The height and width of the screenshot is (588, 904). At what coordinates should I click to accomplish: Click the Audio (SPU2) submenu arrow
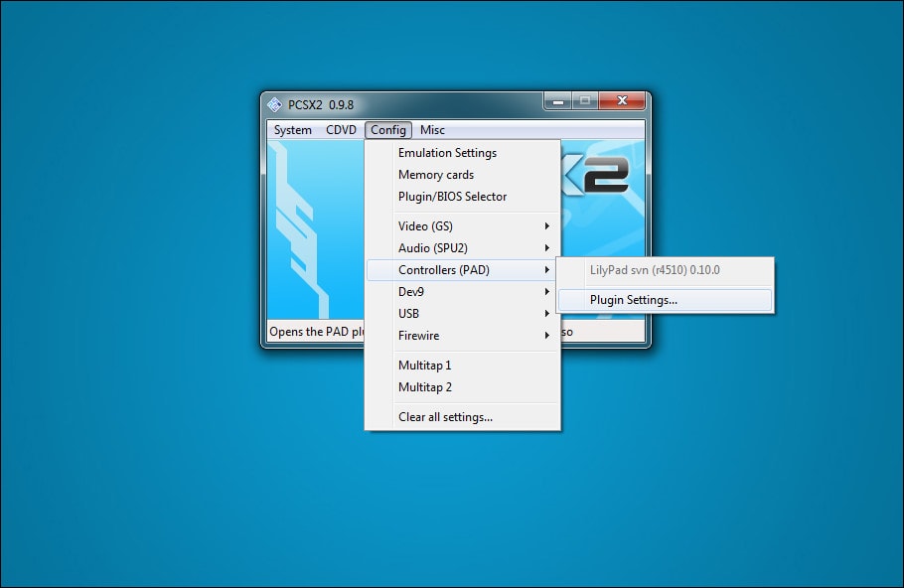point(547,248)
